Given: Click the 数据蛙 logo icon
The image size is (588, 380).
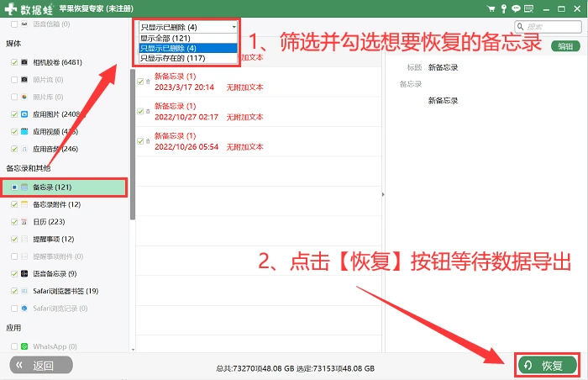Looking at the screenshot, I should click(10, 8).
